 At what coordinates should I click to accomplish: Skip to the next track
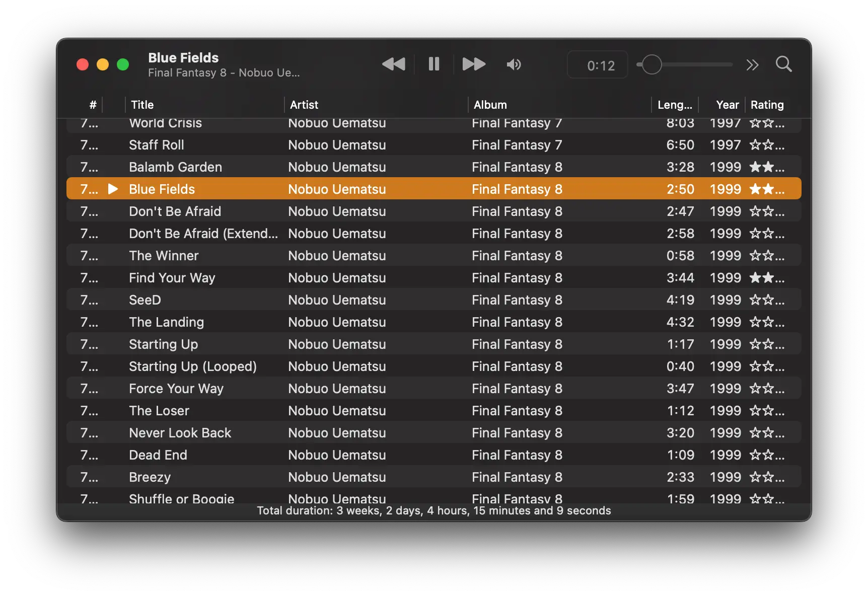[474, 64]
